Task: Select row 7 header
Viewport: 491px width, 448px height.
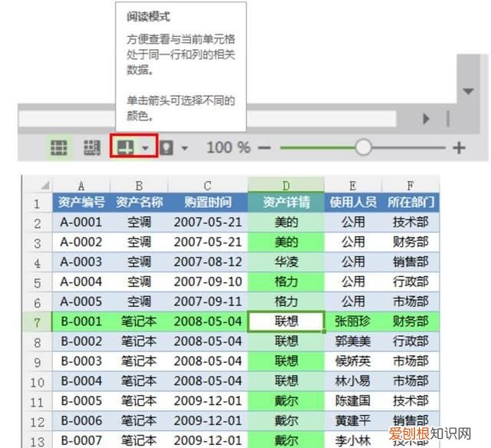Action: coord(37,322)
